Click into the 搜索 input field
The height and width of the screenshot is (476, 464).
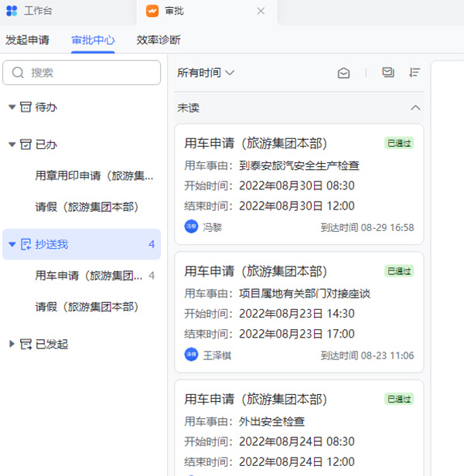click(89, 73)
